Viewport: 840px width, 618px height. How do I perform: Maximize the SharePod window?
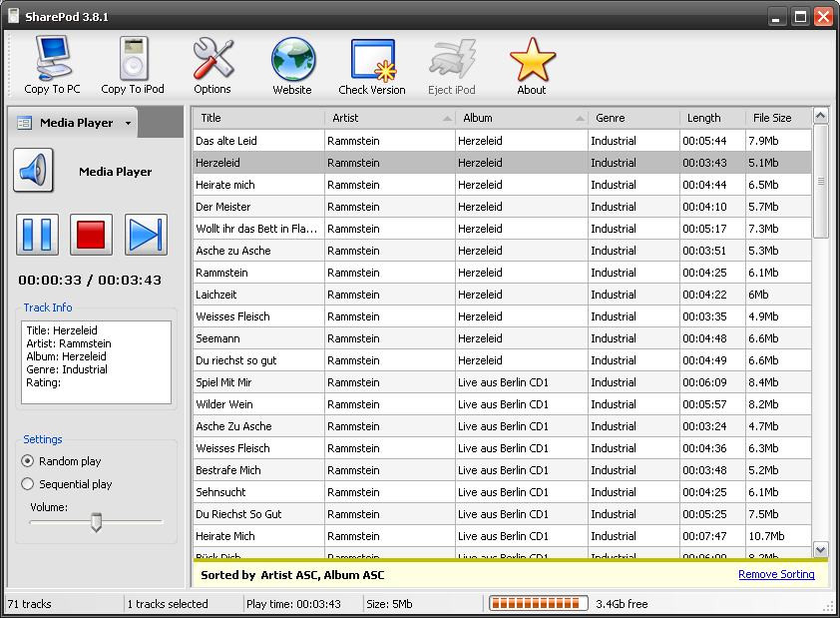tap(800, 17)
